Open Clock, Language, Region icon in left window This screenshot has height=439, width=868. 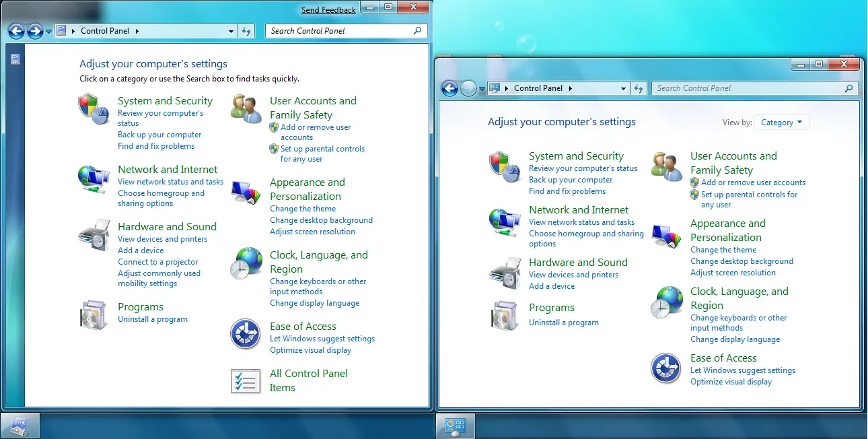click(246, 263)
